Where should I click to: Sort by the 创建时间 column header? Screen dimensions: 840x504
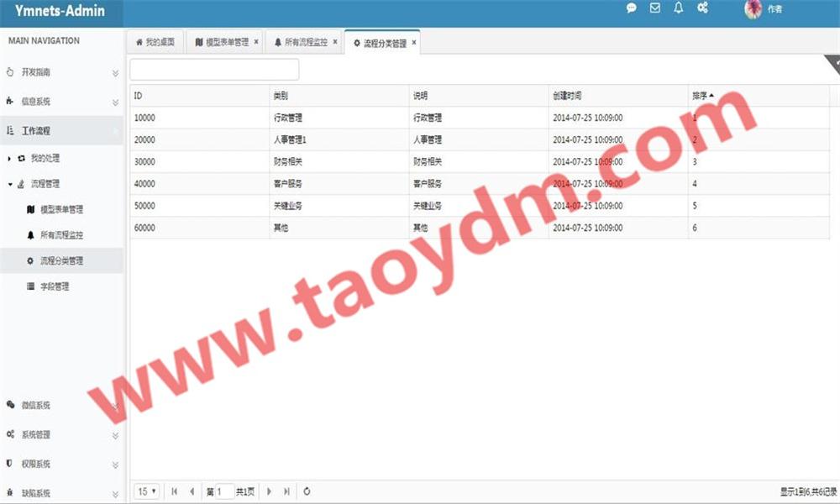(618, 95)
